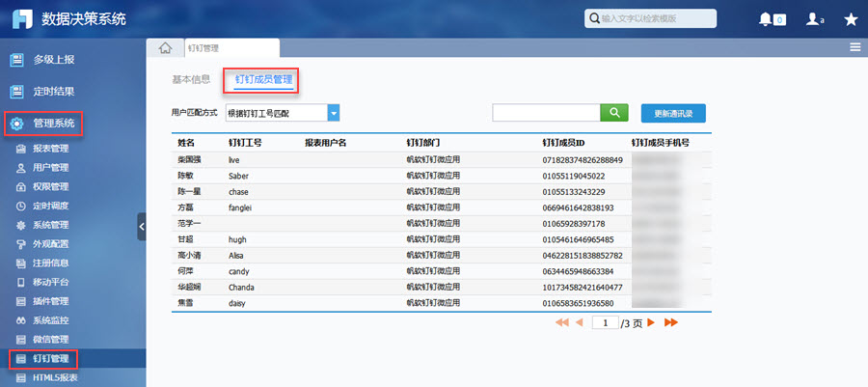Viewport: 868px width, 387px height.
Task: Click the 钉钉成员ID column header
Action: click(563, 143)
